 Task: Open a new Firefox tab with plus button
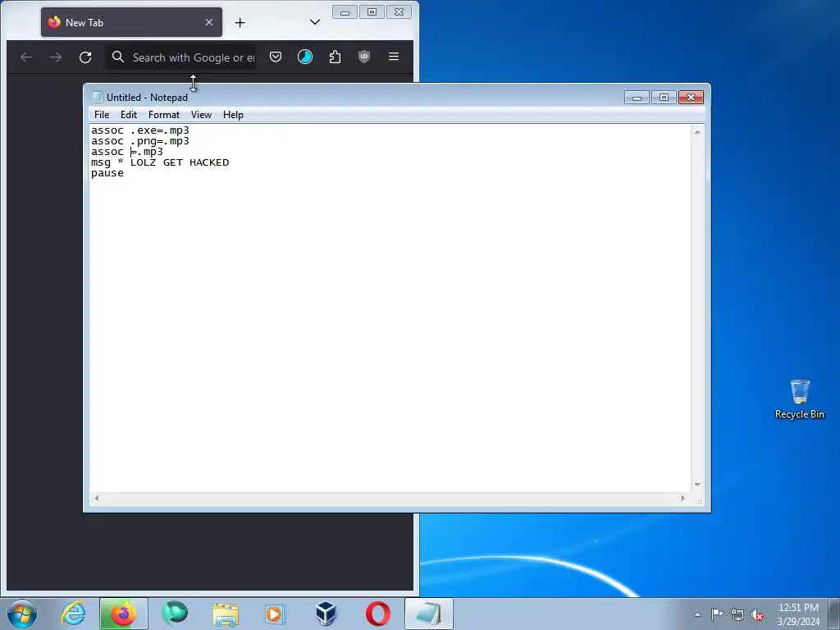240,22
